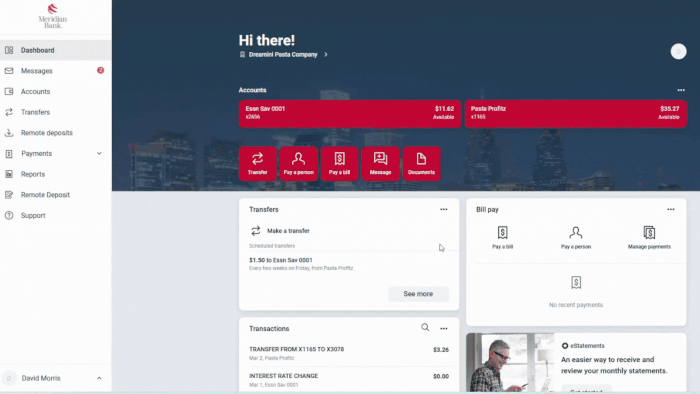The height and width of the screenshot is (394, 700).
Task: Open the Message quick action tile
Action: [380, 163]
